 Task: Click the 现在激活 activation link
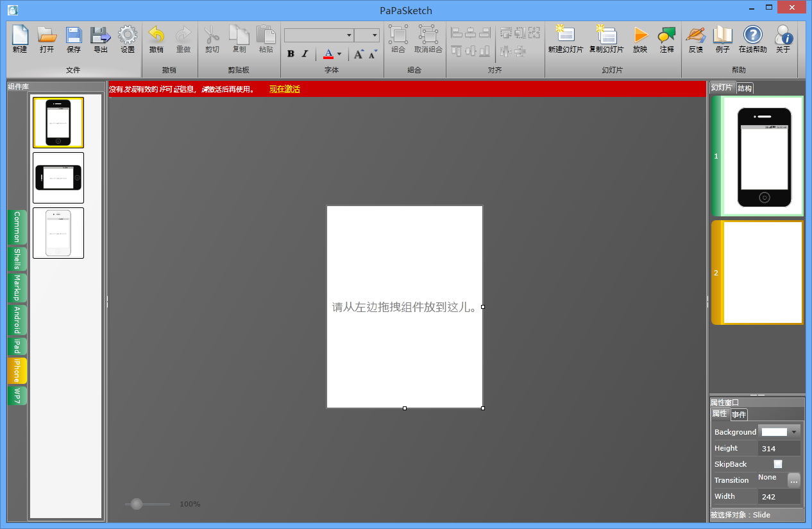(x=285, y=89)
